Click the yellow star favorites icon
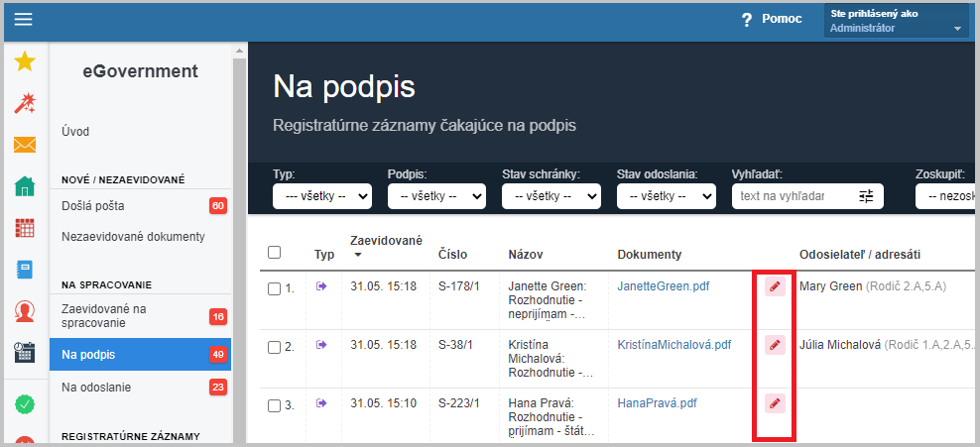Viewport: 980px width, 447px height. pyautogui.click(x=25, y=61)
